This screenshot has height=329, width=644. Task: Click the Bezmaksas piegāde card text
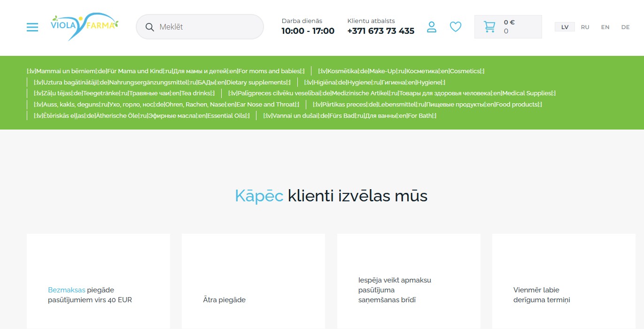[x=90, y=295]
